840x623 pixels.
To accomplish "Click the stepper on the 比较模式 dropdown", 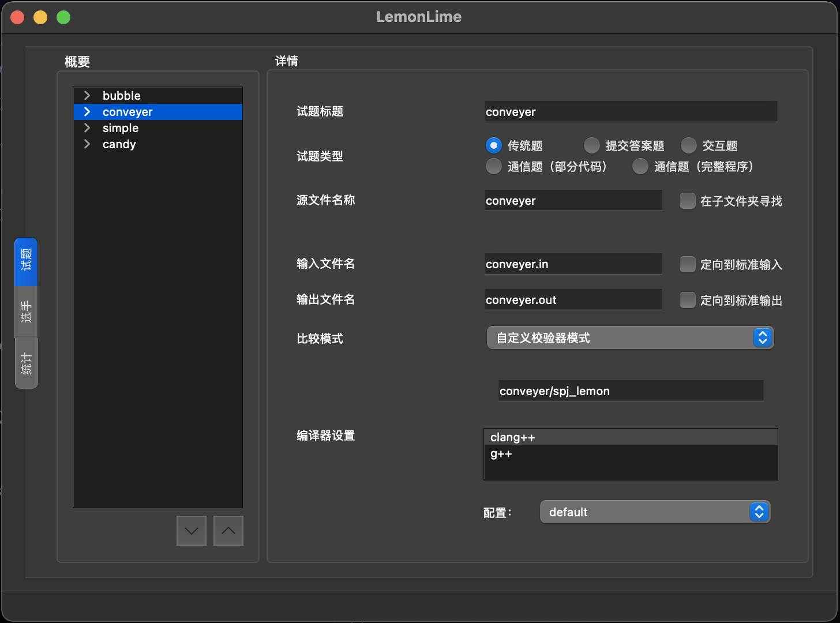I will 763,337.
